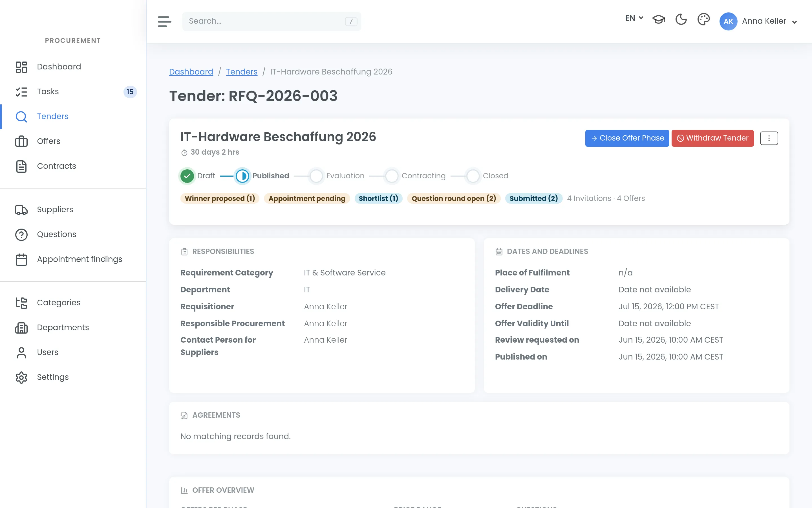
Task: Select Tenders in the sidebar
Action: click(73, 116)
